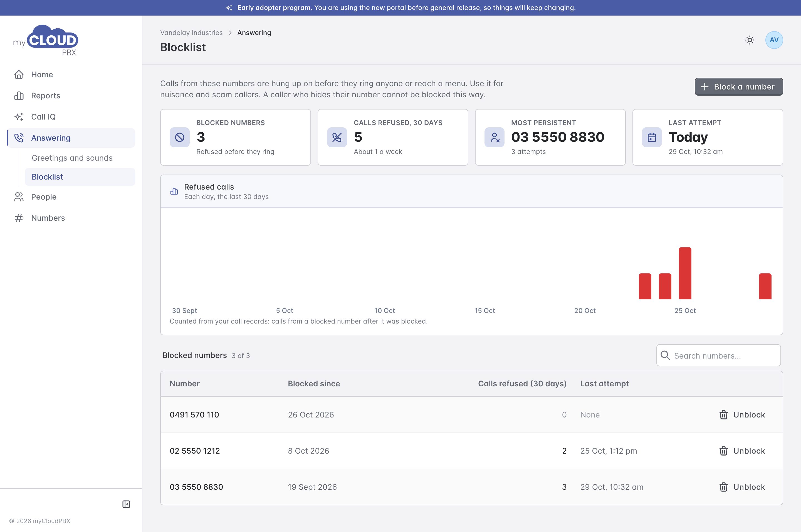Click the Reports bar chart icon
Viewport: 801px width, 532px height.
19,96
